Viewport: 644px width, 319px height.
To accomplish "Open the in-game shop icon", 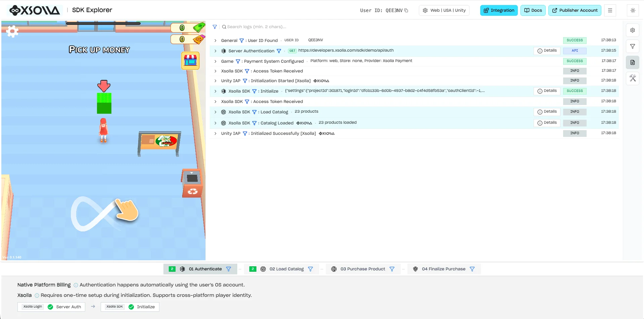I will tap(190, 61).
